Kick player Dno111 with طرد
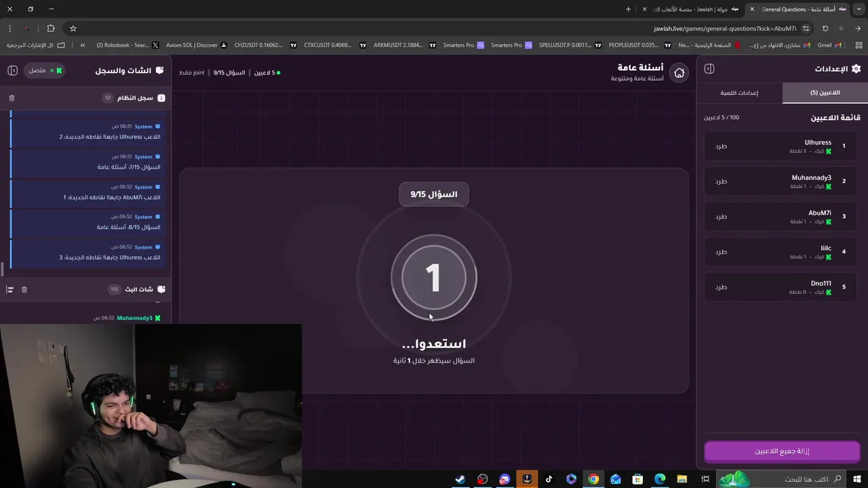This screenshot has height=488, width=868. coord(721,287)
